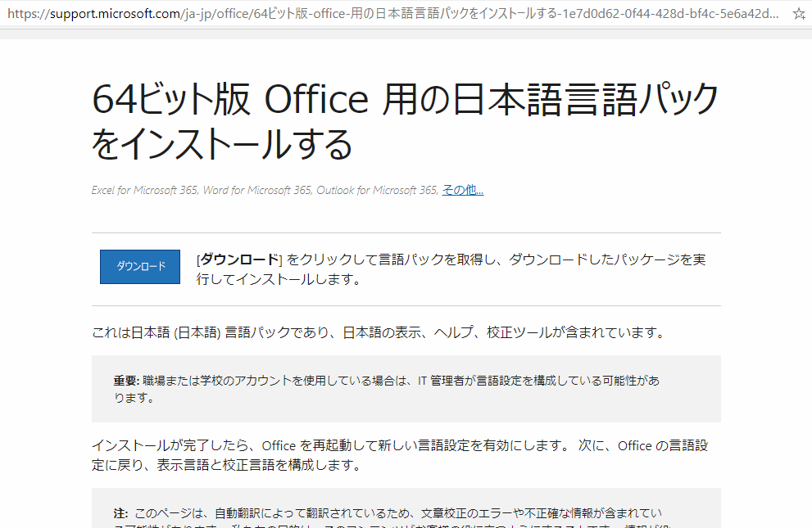Click the paragraph starting インストールが完了したら
This screenshot has width=812, height=528.
(400, 456)
